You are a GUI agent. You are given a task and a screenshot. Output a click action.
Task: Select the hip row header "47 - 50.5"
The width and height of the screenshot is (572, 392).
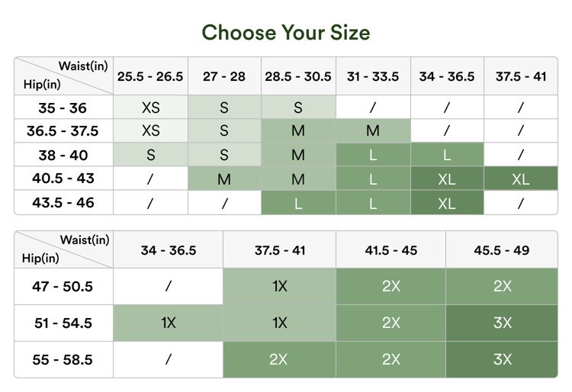click(x=63, y=287)
